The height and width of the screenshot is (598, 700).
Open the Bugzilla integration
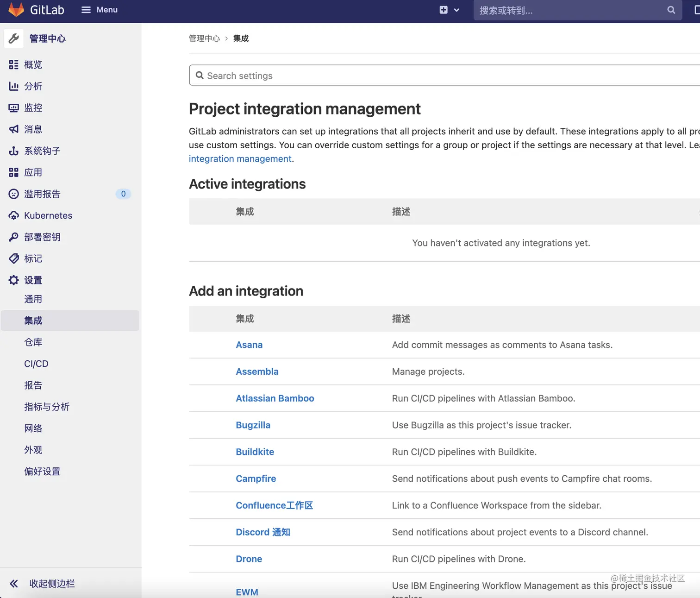[253, 425]
